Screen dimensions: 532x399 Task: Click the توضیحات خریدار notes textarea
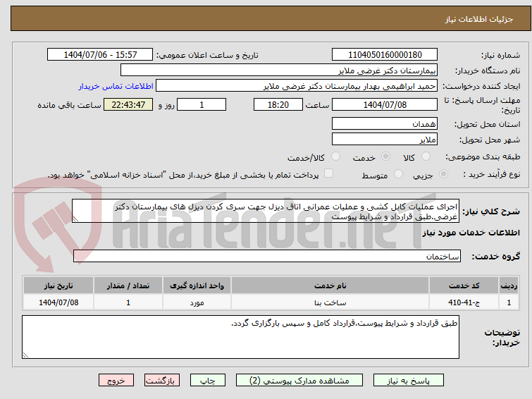point(240,337)
